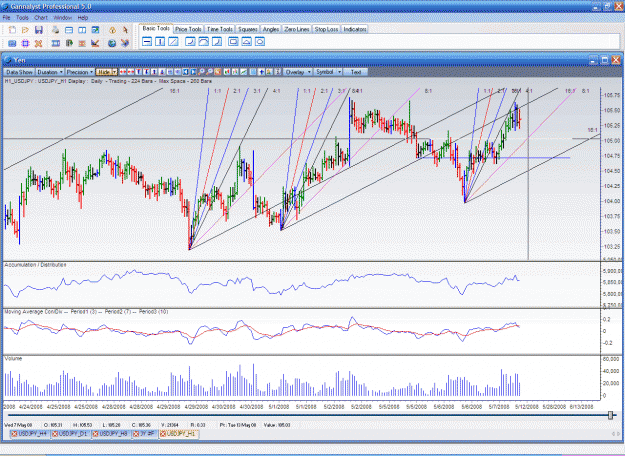625x456 pixels.
Task: Click the Print icon in main toolbar
Action: tap(55, 30)
